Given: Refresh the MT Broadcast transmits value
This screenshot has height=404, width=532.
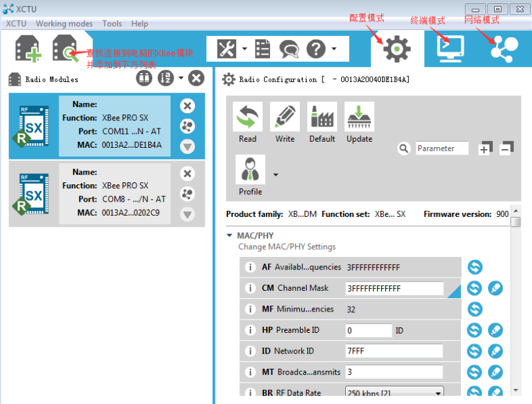Looking at the screenshot, I should [x=475, y=373].
